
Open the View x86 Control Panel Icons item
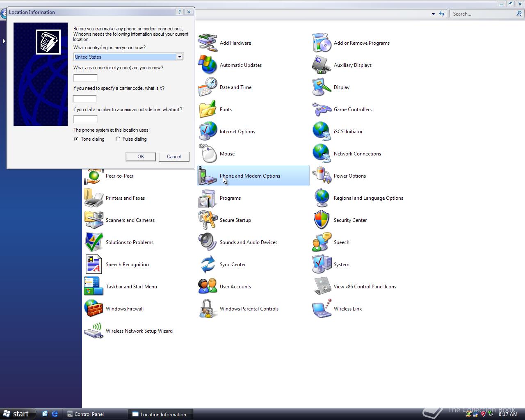coord(322,286)
